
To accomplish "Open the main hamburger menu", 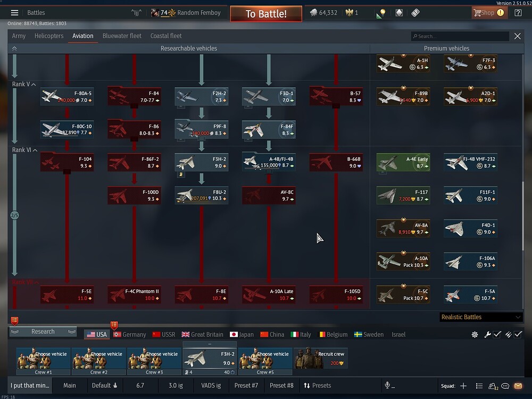I will pyautogui.click(x=14, y=13).
